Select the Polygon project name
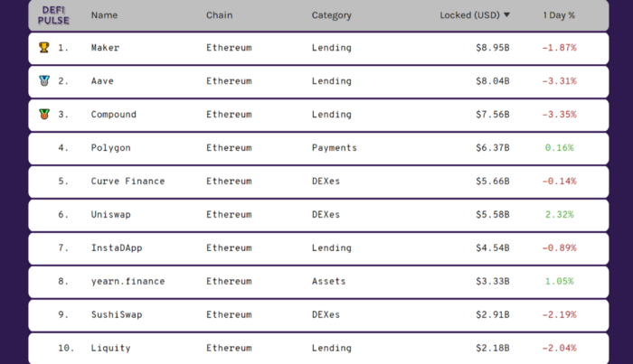The height and width of the screenshot is (364, 633). [110, 148]
